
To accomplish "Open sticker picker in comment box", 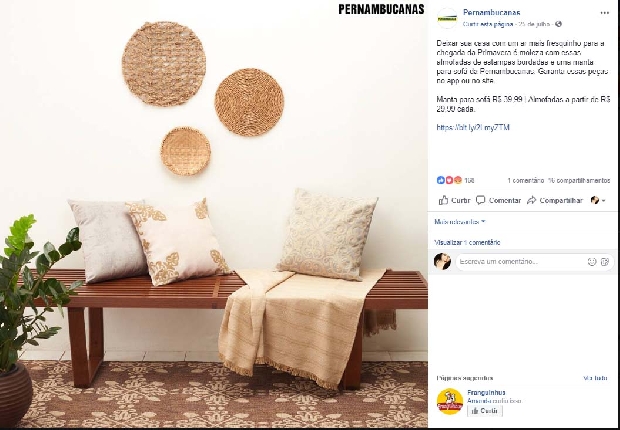I will point(605,261).
